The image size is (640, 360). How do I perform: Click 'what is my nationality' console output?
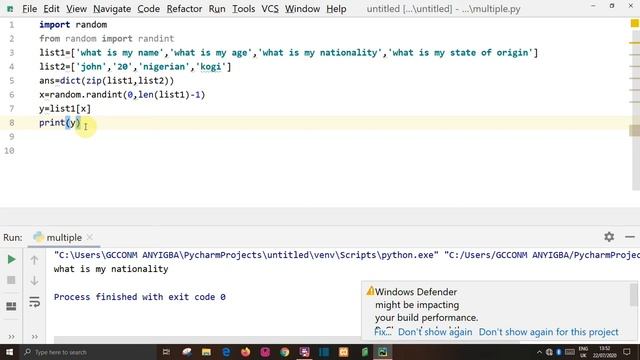pyautogui.click(x=111, y=269)
